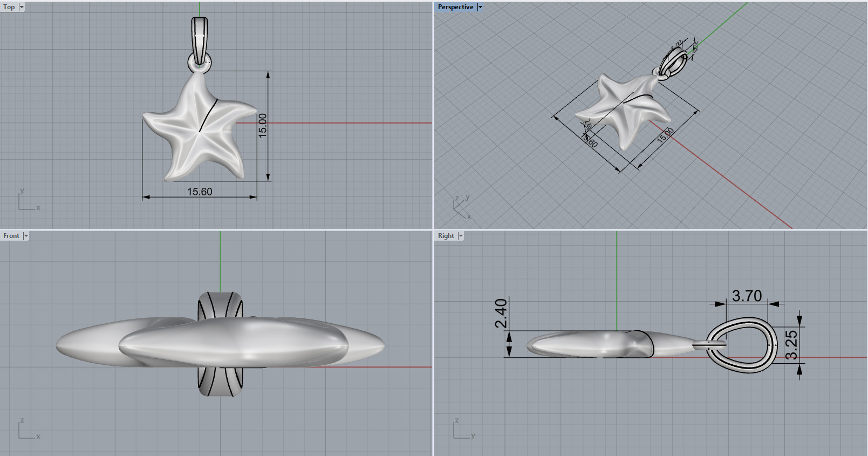Open the Perspective viewport dropdown arrow
This screenshot has height=456, width=868.
480,7
